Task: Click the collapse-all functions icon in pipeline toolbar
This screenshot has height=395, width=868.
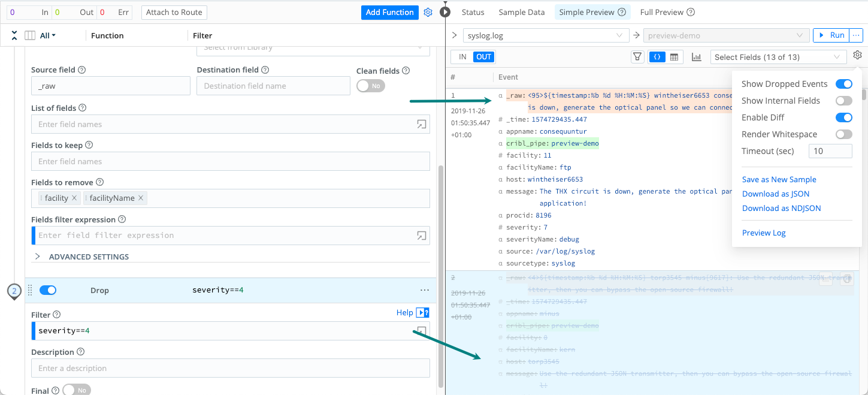Action: click(14, 35)
